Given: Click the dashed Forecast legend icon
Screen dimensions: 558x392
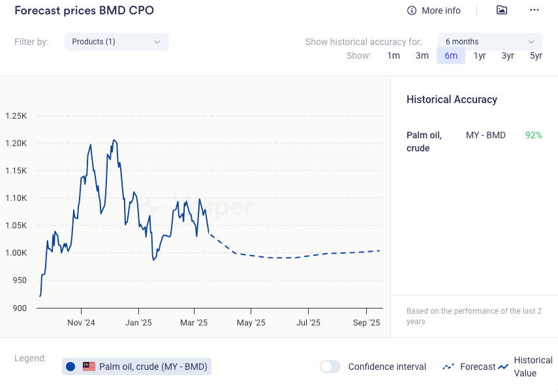Looking at the screenshot, I should pyautogui.click(x=448, y=367).
